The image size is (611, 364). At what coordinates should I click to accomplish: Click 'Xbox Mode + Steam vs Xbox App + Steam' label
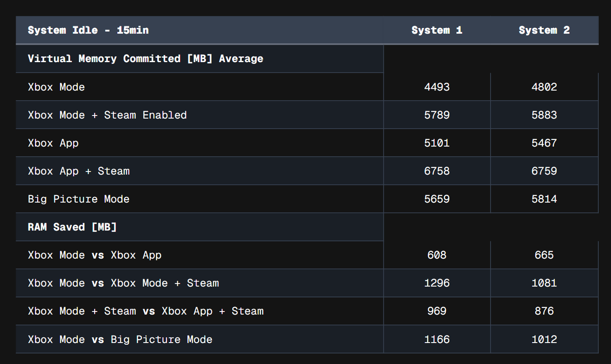click(x=146, y=311)
